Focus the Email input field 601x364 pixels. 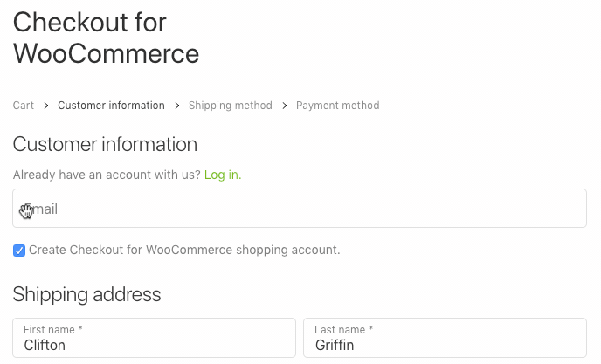300,208
